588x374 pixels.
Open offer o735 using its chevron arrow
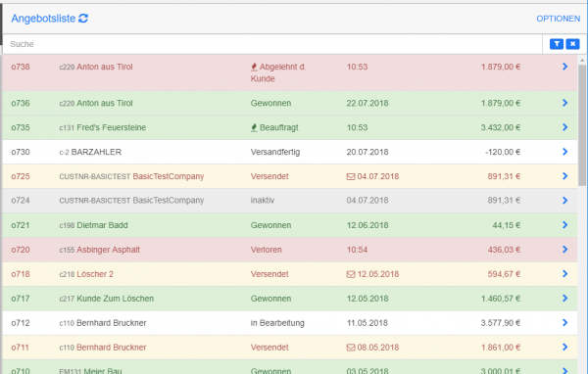tap(564, 127)
